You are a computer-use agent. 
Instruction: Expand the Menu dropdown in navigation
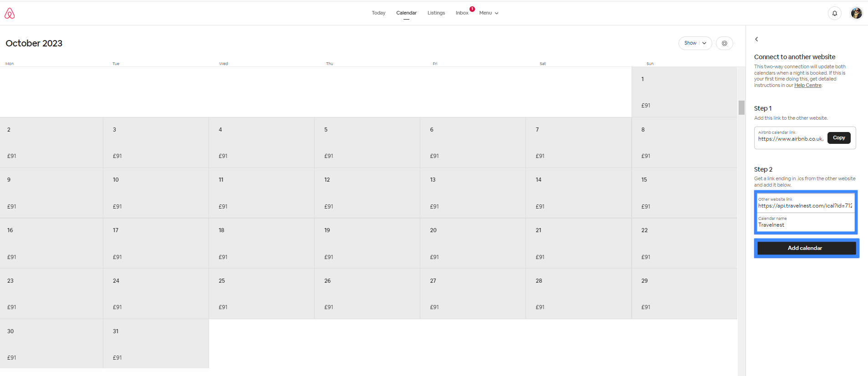click(x=488, y=13)
